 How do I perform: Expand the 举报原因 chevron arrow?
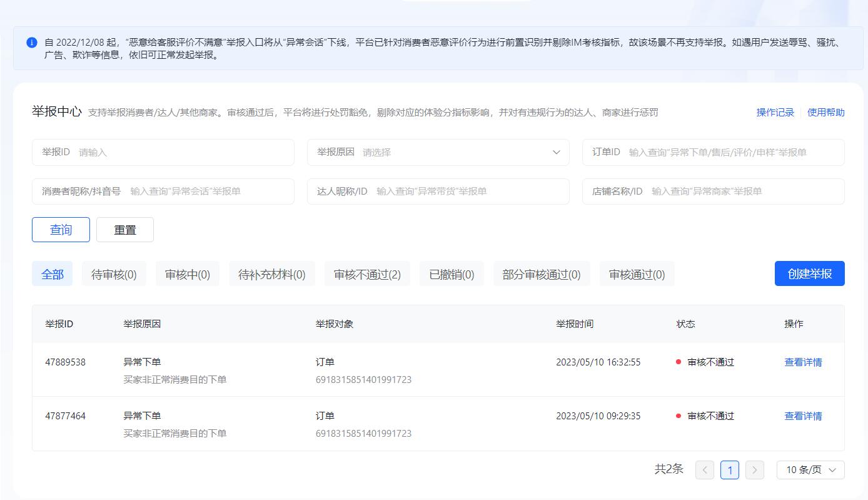pos(556,152)
